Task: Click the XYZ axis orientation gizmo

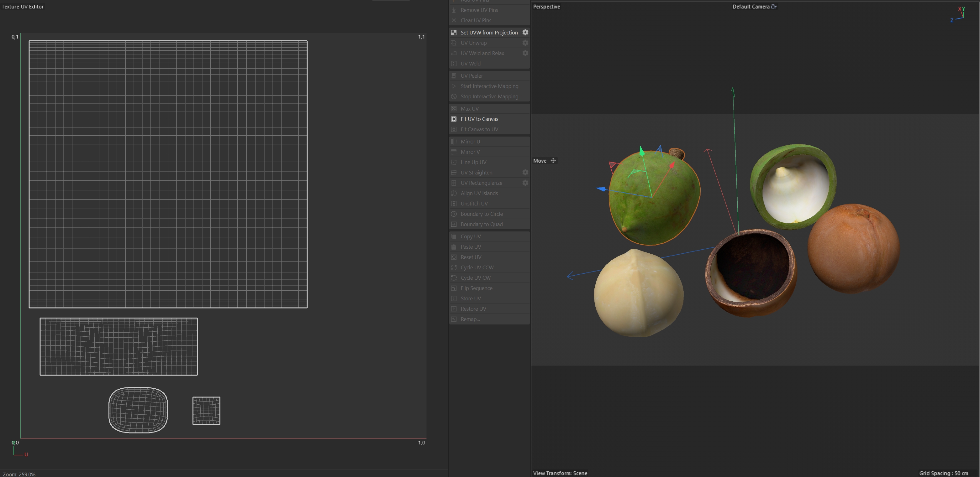Action: 959,15
